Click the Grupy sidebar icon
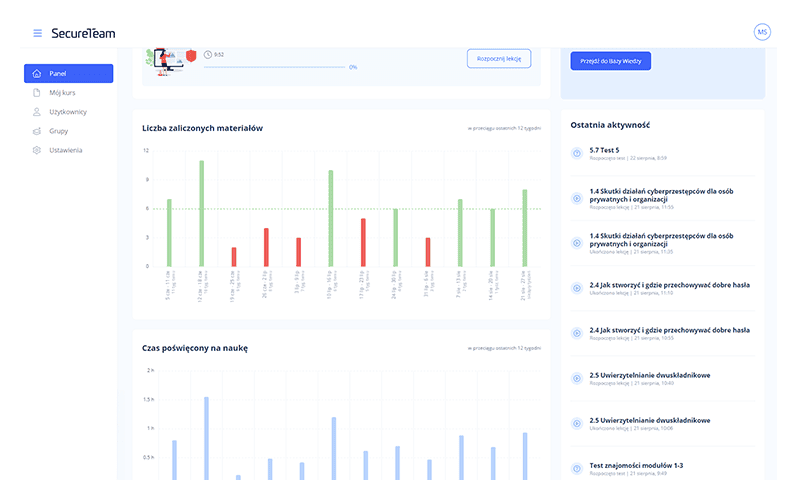The height and width of the screenshot is (480, 800). pyautogui.click(x=37, y=131)
